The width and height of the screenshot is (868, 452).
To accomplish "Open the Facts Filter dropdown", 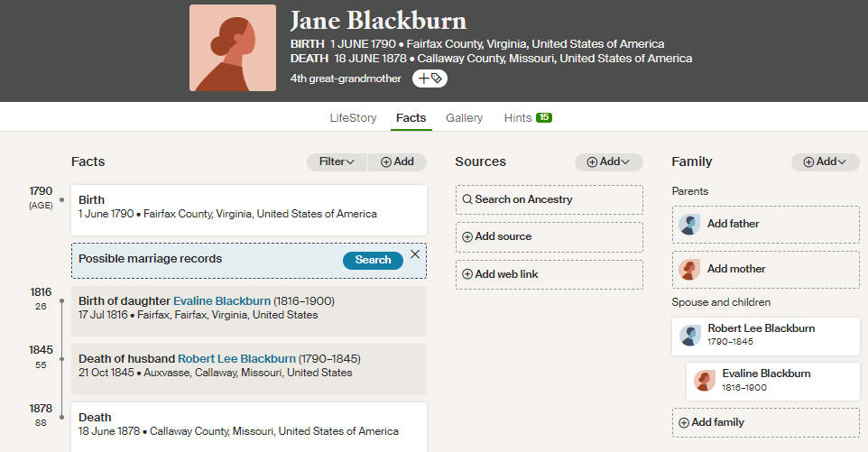I will coord(337,162).
